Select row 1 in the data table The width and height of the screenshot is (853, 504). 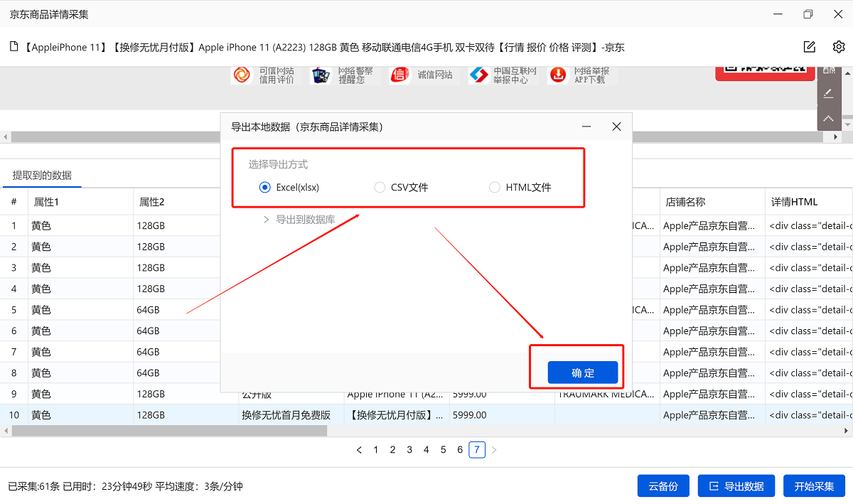14,226
